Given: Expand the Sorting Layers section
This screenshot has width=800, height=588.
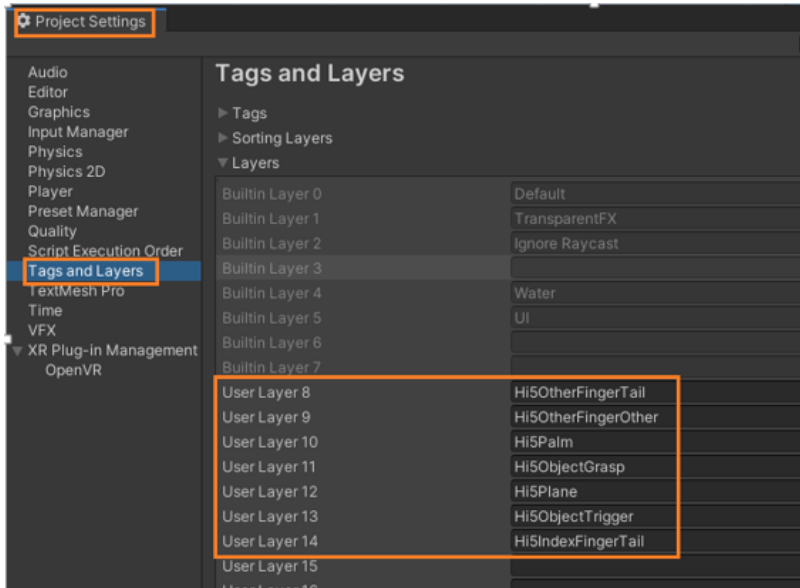Looking at the screenshot, I should click(223, 138).
